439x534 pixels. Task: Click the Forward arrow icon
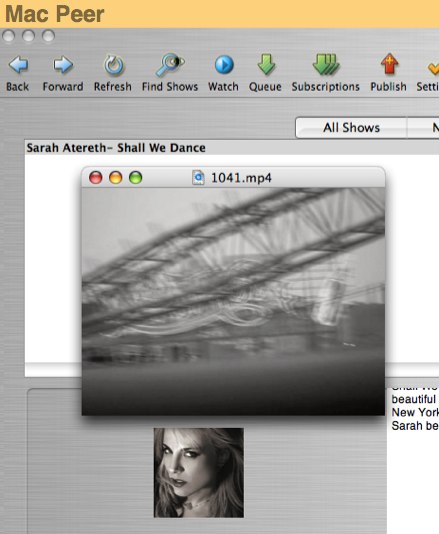(x=63, y=64)
